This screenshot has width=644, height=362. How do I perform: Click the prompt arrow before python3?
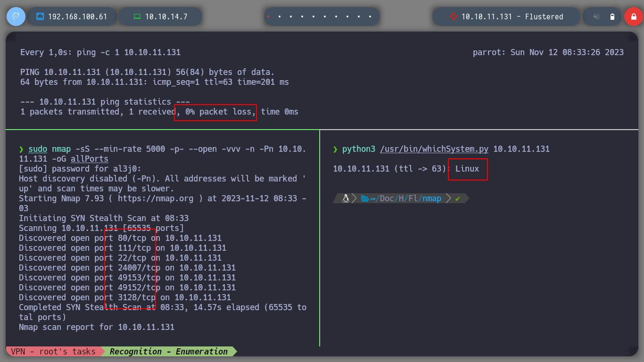point(335,149)
